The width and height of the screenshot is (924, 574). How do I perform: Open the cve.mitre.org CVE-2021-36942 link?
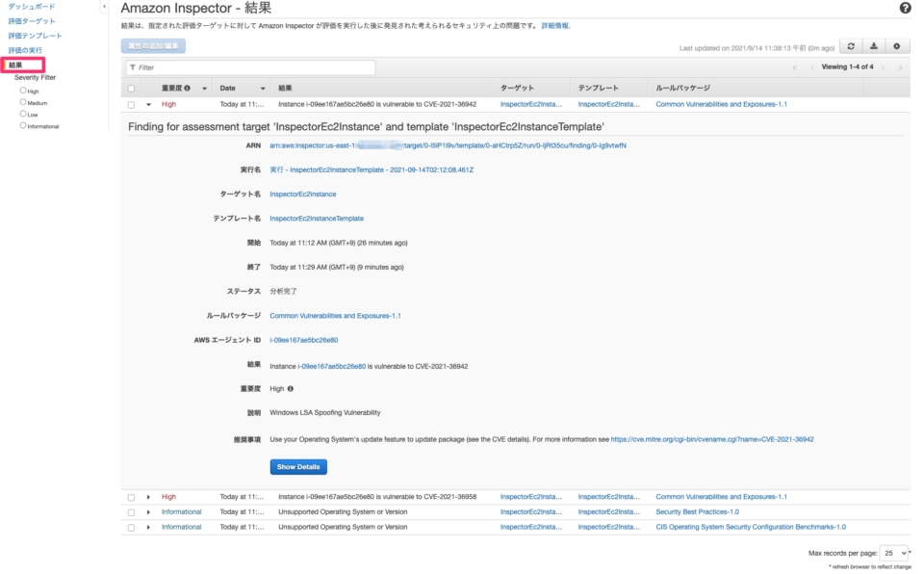[712, 439]
